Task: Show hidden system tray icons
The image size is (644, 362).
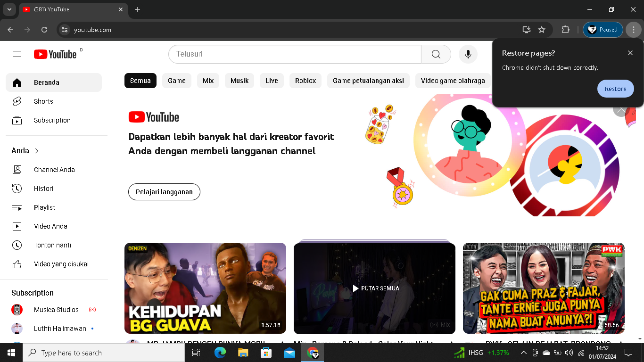Action: pyautogui.click(x=524, y=353)
